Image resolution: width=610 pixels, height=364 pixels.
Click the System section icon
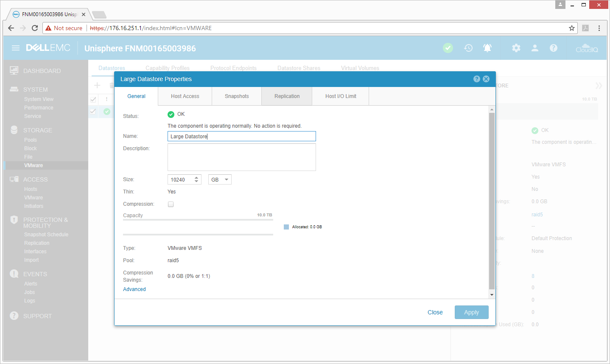coord(14,89)
